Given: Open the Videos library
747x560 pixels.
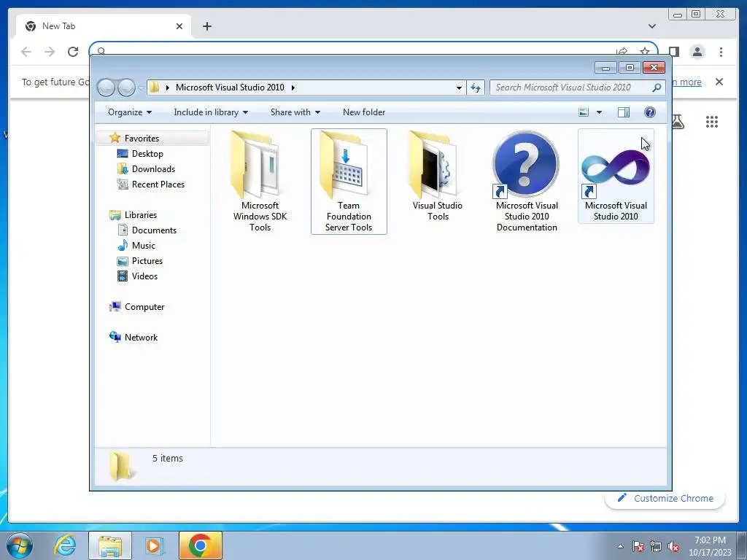Looking at the screenshot, I should pos(144,276).
